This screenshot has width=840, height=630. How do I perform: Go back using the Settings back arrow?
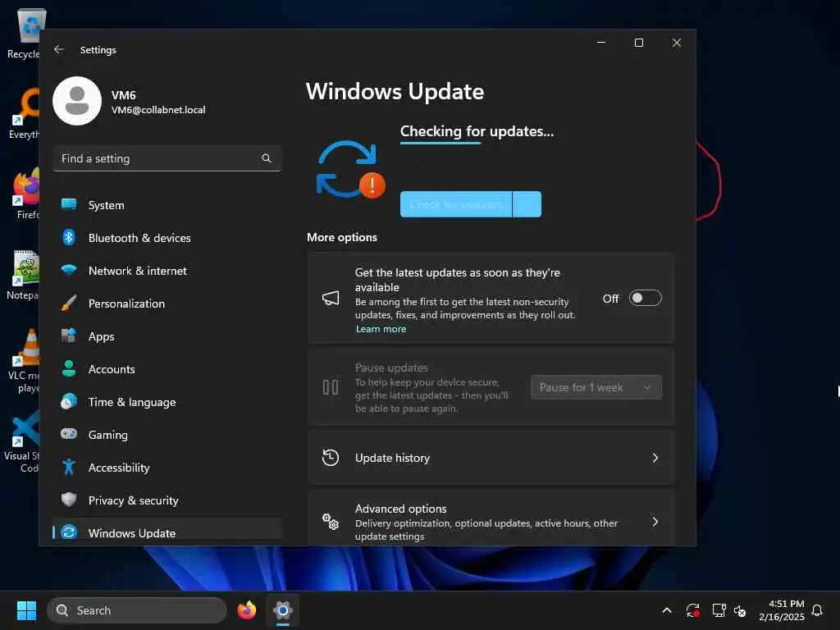pyautogui.click(x=59, y=49)
